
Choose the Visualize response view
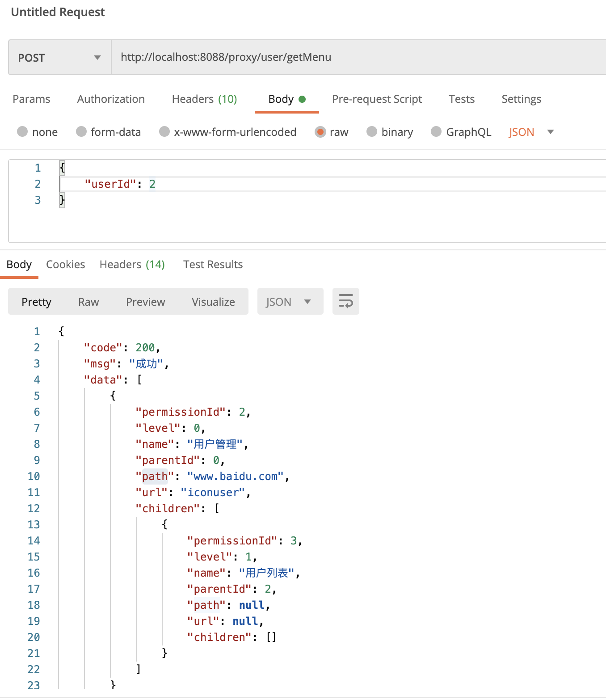pos(213,302)
